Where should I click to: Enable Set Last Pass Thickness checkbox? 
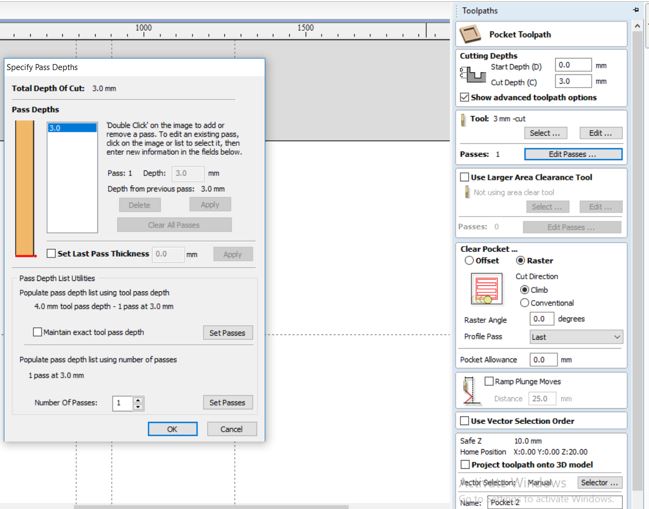(x=51, y=253)
